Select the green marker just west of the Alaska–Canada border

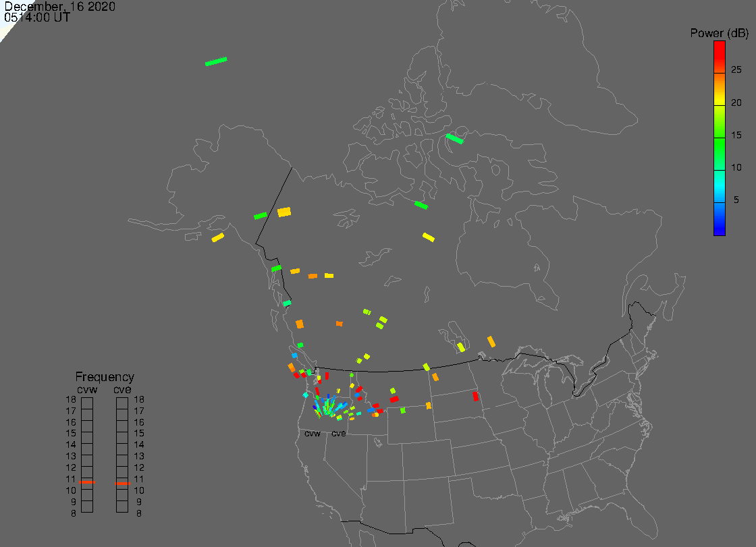click(x=261, y=215)
